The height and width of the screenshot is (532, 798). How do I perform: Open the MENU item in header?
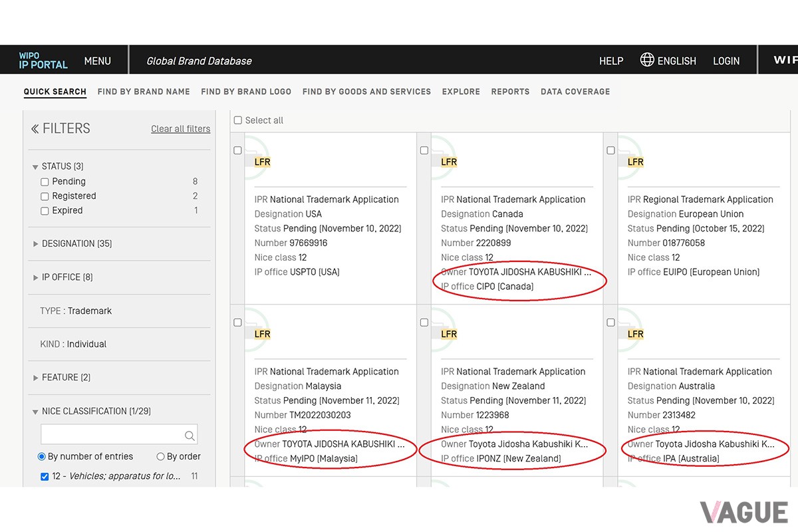pyautogui.click(x=97, y=61)
